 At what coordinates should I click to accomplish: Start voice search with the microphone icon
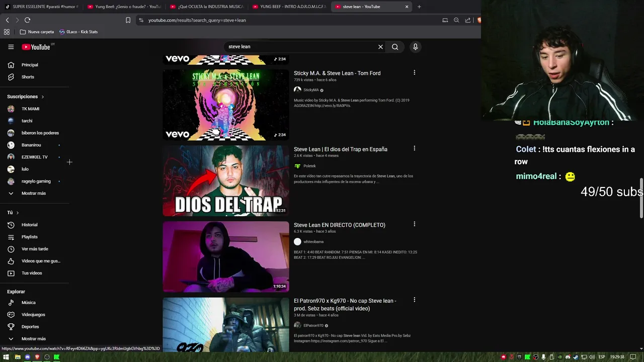click(x=415, y=47)
